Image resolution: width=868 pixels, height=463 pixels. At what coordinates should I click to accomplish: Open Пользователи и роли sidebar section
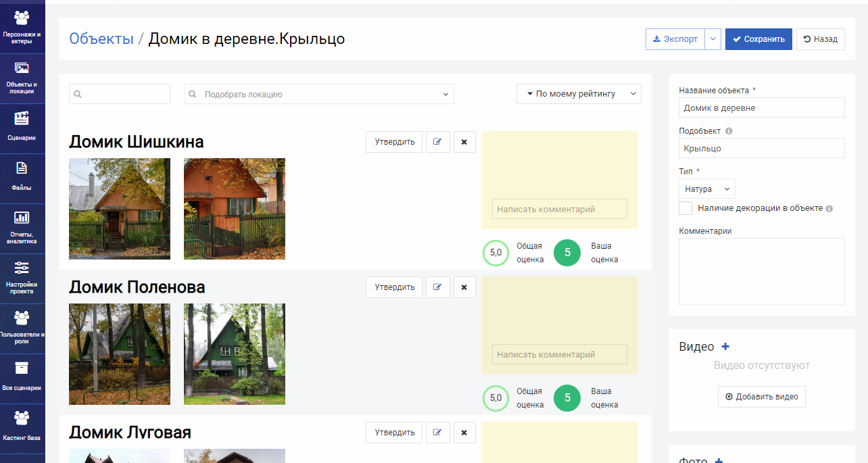(22, 328)
